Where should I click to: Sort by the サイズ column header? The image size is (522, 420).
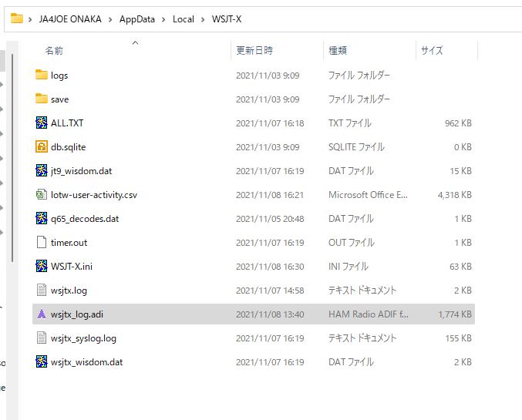(432, 51)
